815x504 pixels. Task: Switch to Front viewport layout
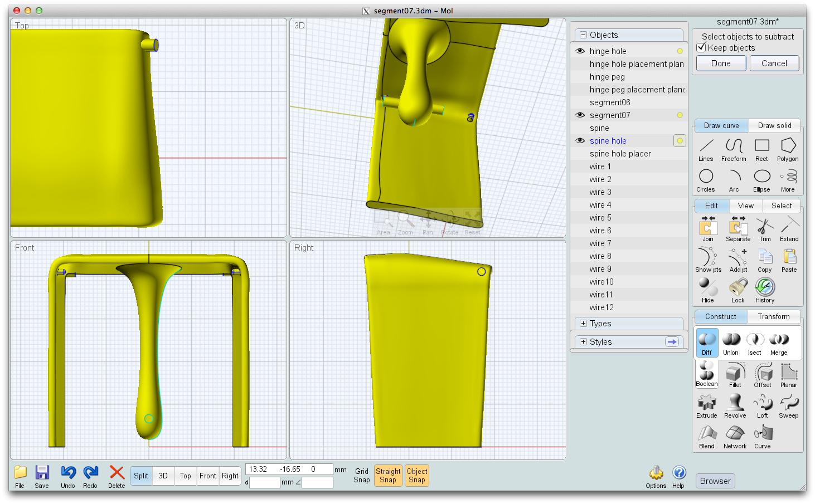pyautogui.click(x=208, y=476)
